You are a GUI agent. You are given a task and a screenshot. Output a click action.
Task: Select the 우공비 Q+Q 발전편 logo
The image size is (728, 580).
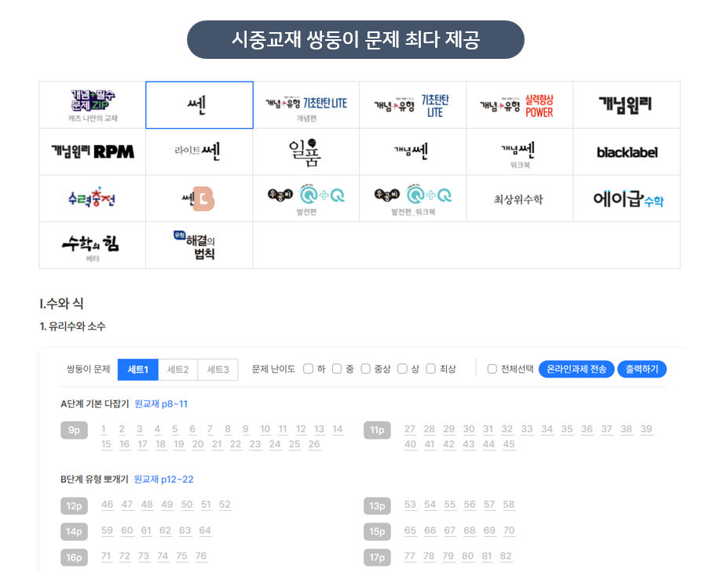[306, 199]
